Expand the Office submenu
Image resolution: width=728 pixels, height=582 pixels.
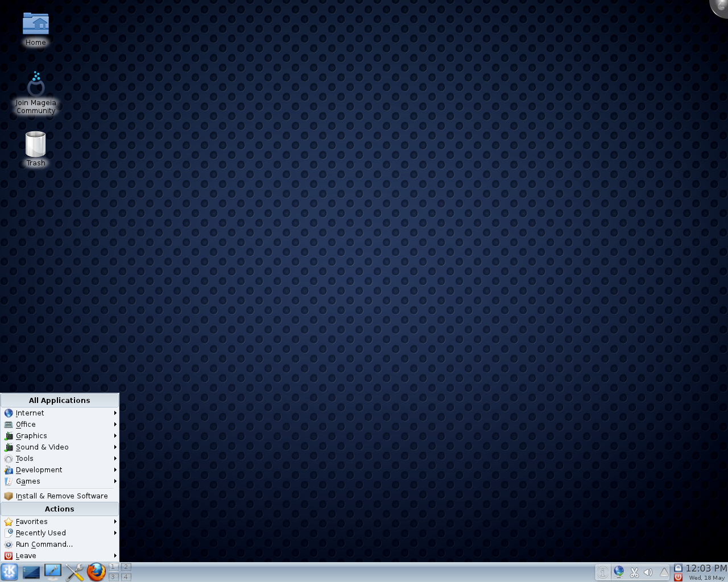[x=60, y=425]
